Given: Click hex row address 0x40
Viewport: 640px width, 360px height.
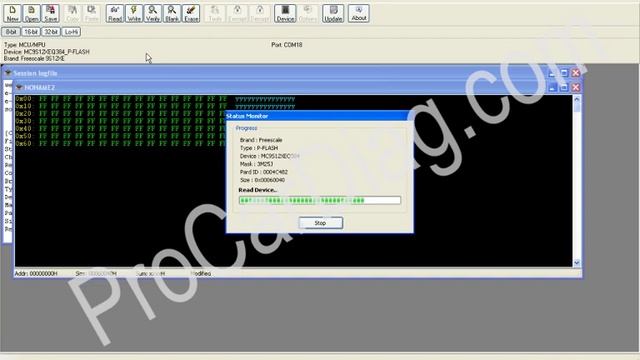Looking at the screenshot, I should click(x=24, y=129).
